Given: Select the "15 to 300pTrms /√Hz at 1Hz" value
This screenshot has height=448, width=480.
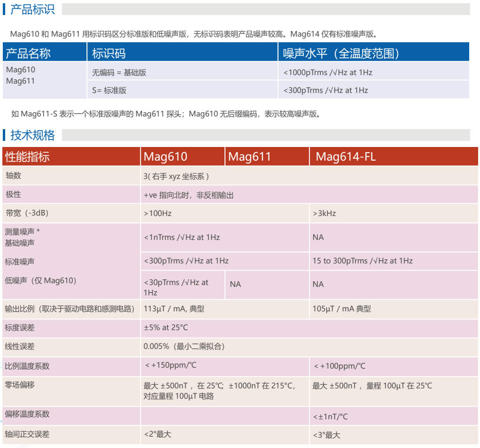Looking at the screenshot, I should point(363,261).
